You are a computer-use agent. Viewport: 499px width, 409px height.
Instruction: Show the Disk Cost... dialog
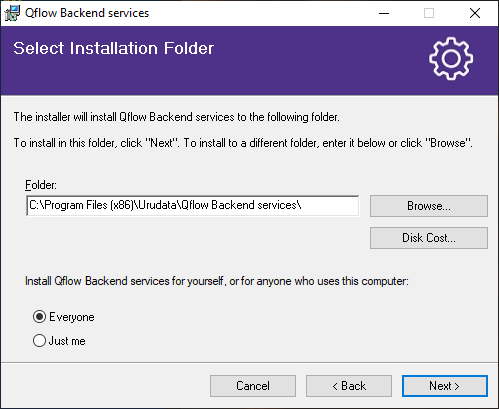click(x=429, y=238)
